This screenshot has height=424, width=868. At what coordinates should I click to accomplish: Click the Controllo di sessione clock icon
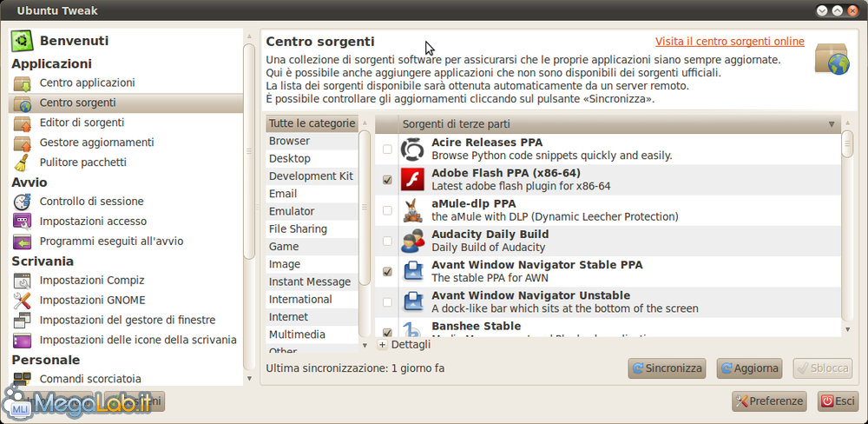click(x=23, y=202)
